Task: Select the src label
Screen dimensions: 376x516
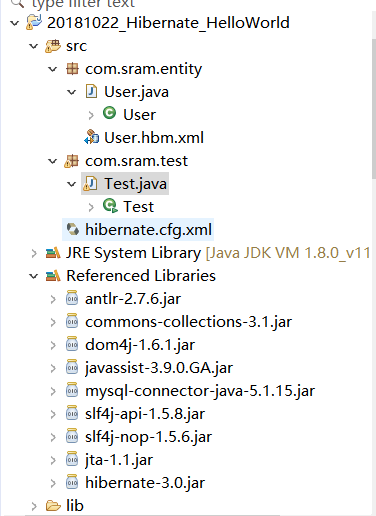Action: [x=76, y=46]
